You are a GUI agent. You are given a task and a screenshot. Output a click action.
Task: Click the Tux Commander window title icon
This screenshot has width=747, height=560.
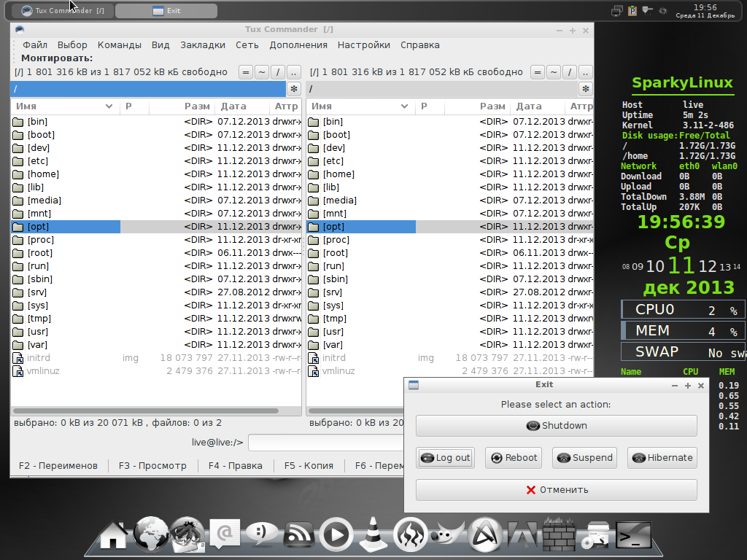click(x=20, y=29)
